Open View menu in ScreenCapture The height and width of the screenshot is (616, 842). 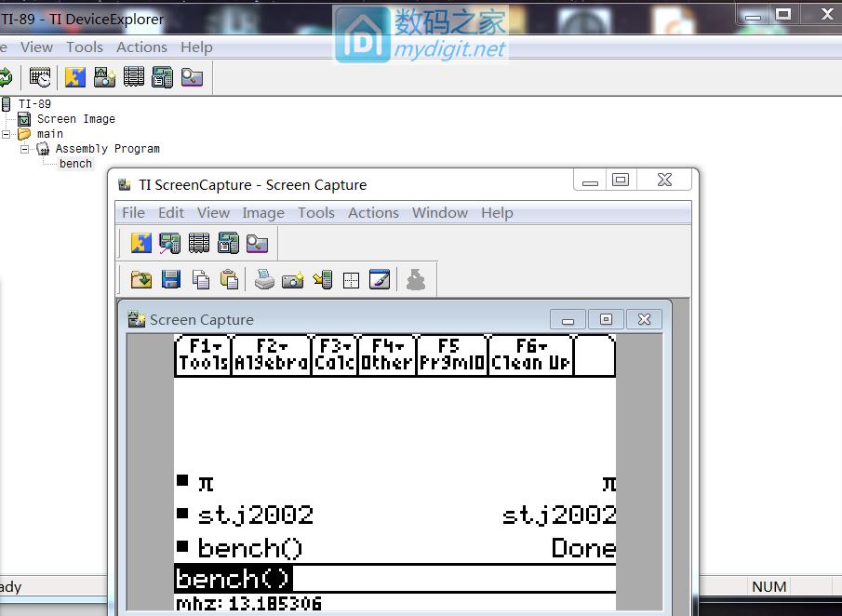[213, 213]
